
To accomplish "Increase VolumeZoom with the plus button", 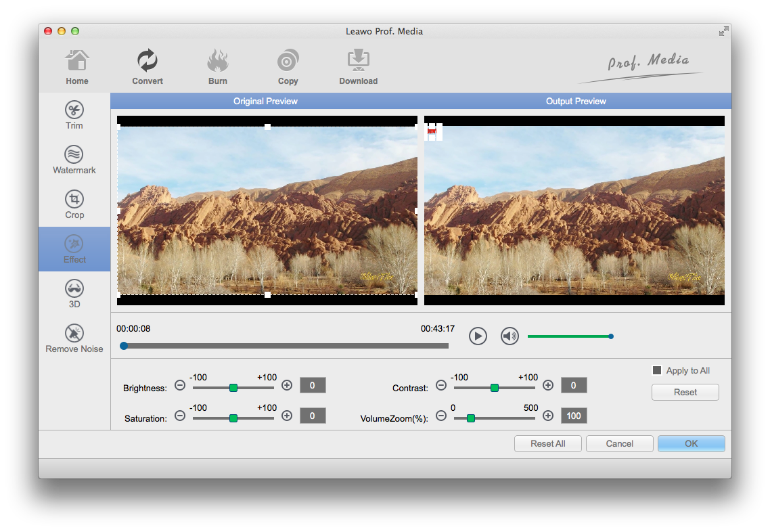I will 548,416.
